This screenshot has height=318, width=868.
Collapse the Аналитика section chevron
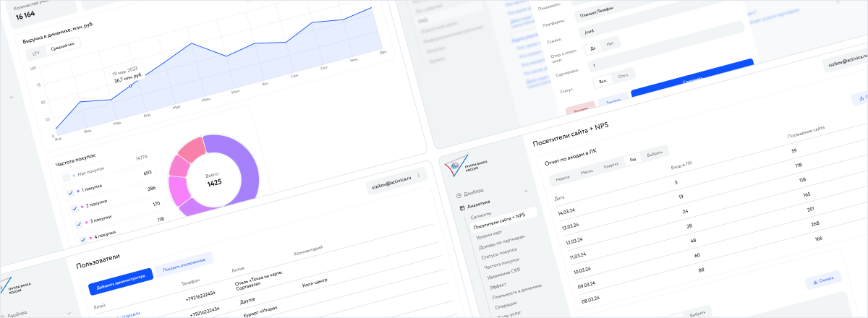[526, 191]
